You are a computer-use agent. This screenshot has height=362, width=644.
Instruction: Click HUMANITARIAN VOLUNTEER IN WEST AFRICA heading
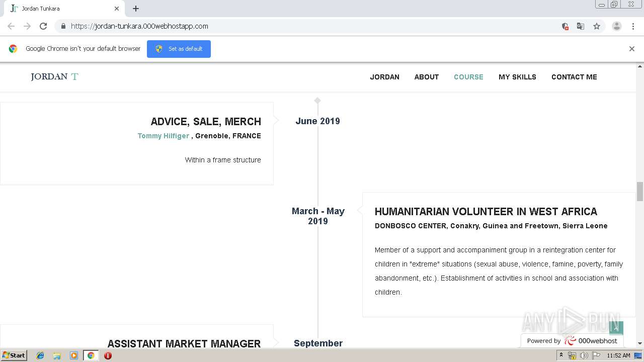click(486, 212)
